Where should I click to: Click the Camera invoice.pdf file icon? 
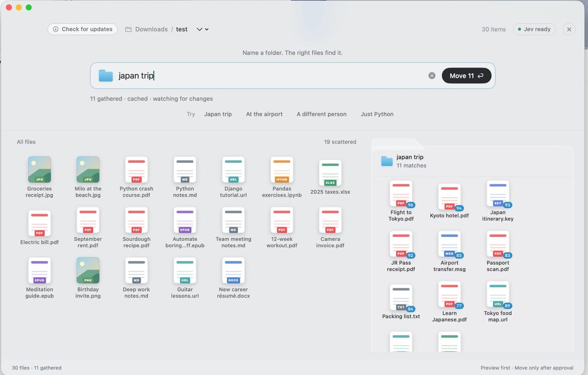tap(330, 220)
